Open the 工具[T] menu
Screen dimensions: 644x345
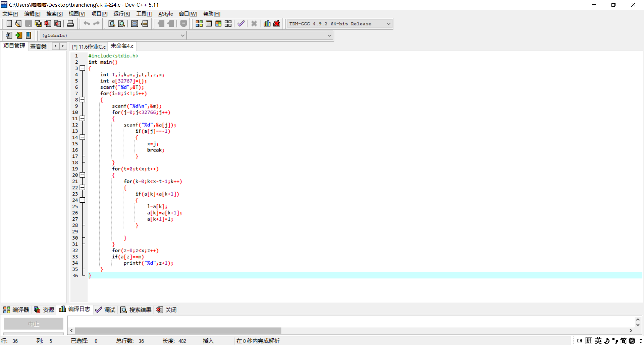[x=144, y=14]
